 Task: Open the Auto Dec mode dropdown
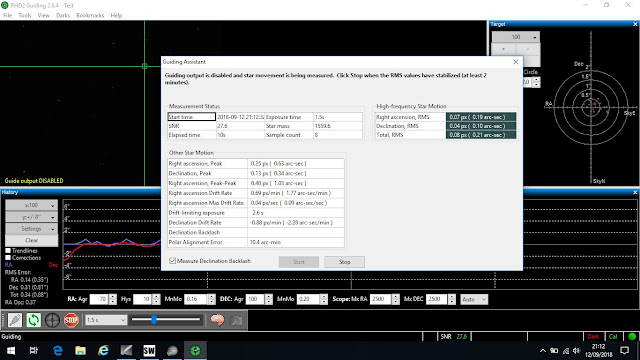(474, 299)
